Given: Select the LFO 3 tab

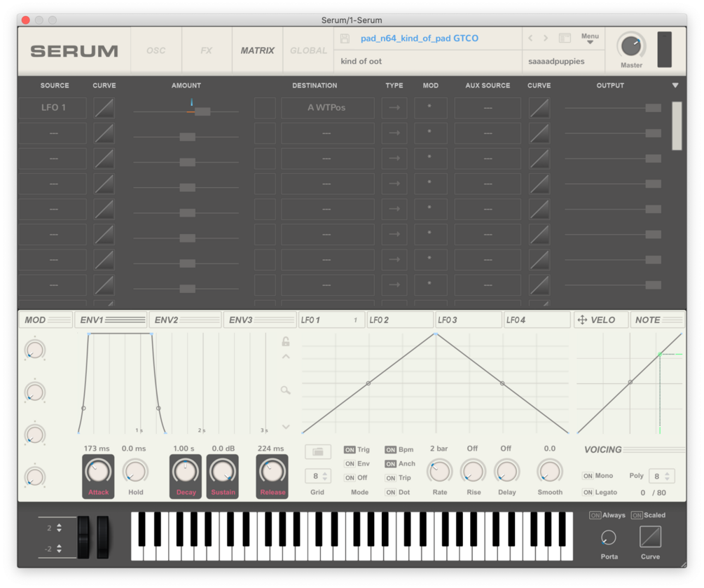Looking at the screenshot, I should (x=469, y=320).
